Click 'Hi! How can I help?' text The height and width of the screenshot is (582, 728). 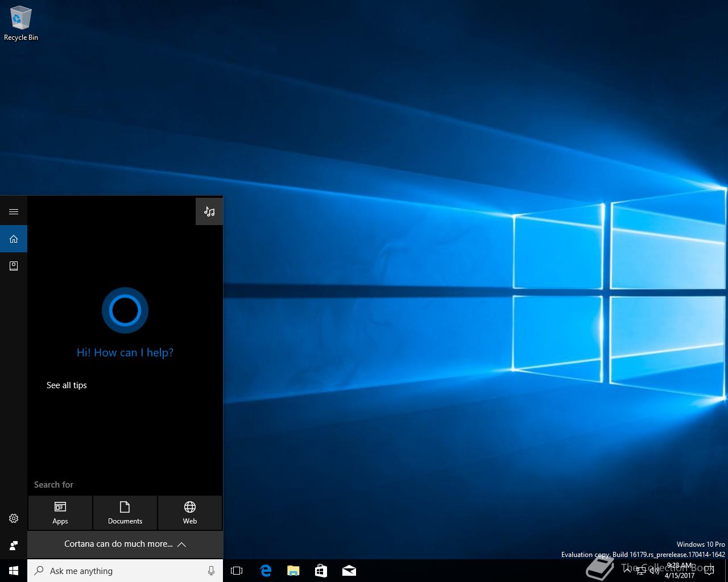pyautogui.click(x=125, y=352)
